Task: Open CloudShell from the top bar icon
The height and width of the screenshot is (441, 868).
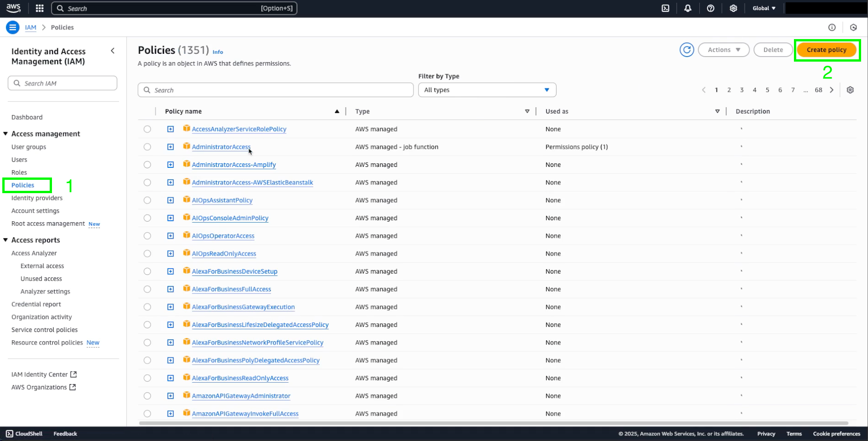Action: [x=665, y=8]
